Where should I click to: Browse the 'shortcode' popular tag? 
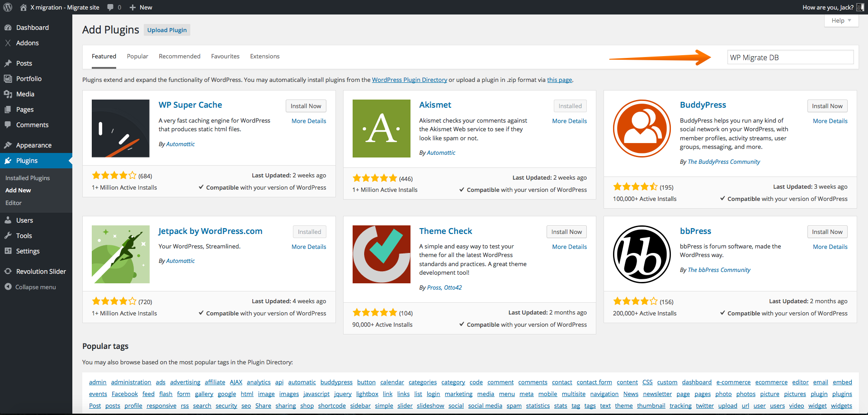point(332,406)
